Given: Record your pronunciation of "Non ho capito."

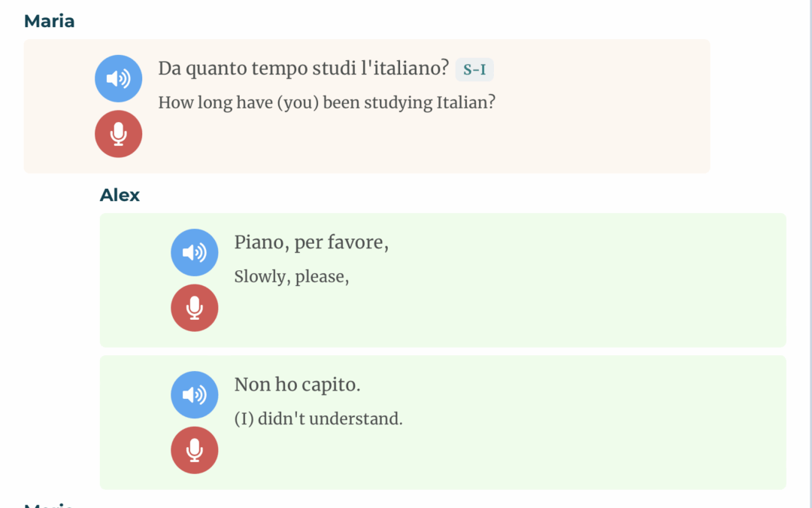Looking at the screenshot, I should pos(195,450).
